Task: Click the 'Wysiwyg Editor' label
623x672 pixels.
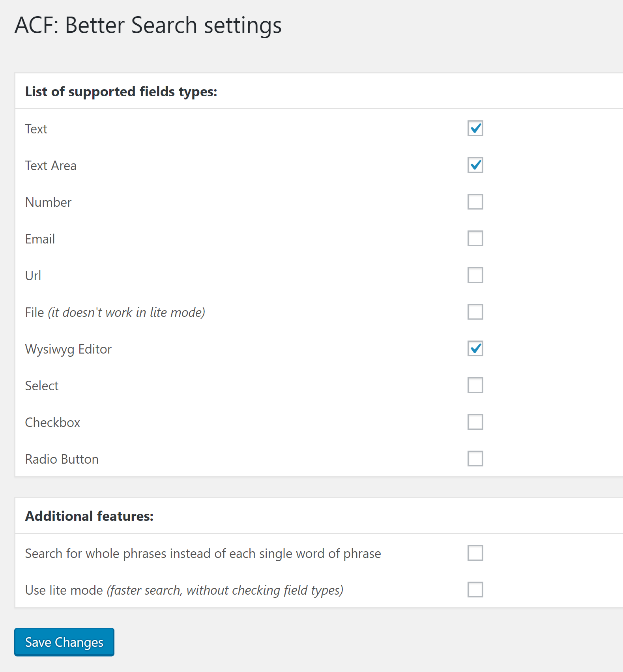Action: [68, 350]
